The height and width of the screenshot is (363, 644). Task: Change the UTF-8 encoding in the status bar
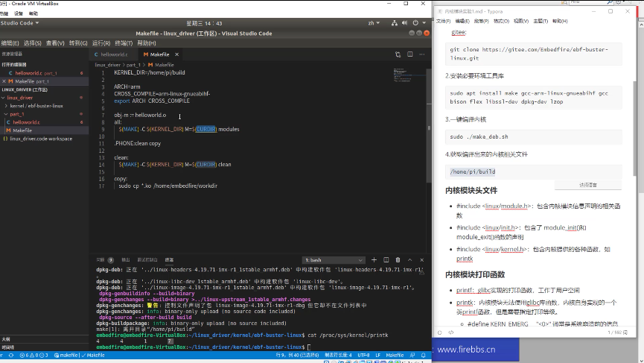(363, 356)
